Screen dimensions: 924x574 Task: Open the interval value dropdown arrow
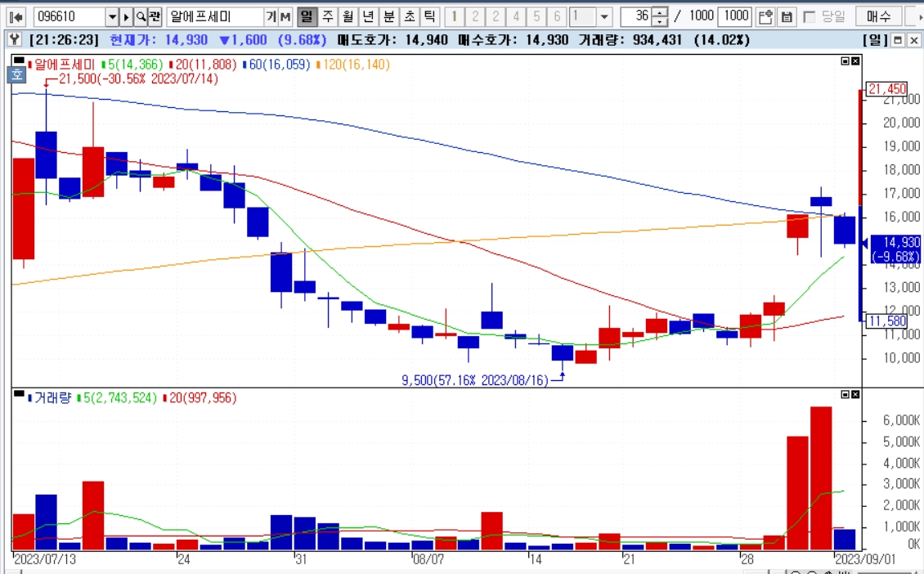point(604,17)
